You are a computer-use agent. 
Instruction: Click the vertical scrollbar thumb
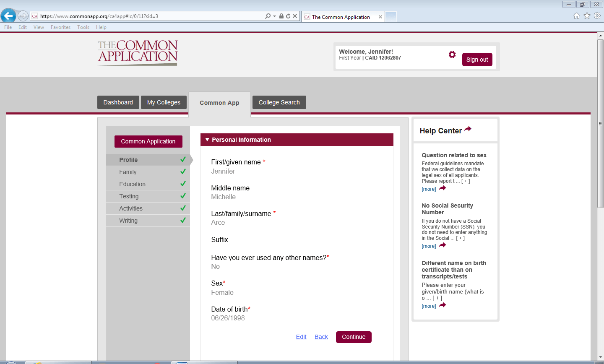pyautogui.click(x=600, y=123)
